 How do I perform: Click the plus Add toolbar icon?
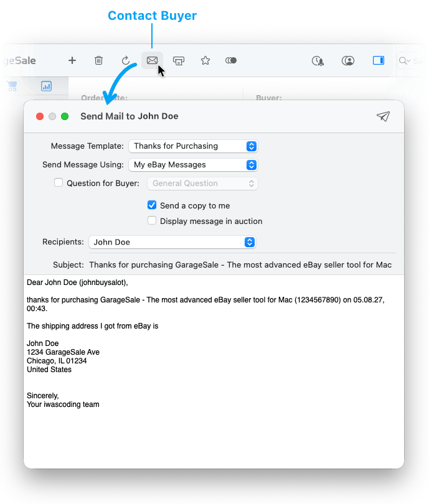72,60
